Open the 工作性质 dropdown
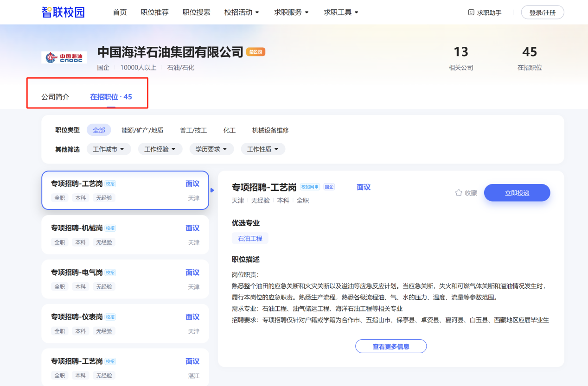The width and height of the screenshot is (588, 386). click(x=263, y=149)
